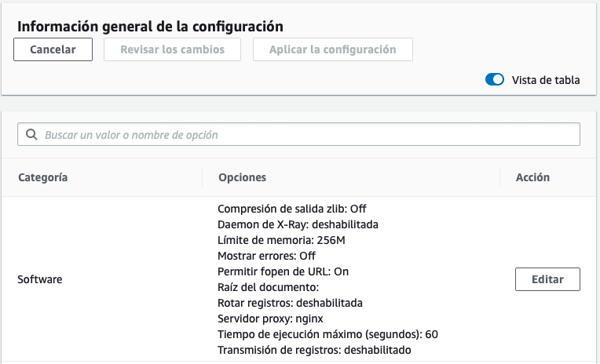This screenshot has height=364, width=600.
Task: Click the Categoría column header
Action: pos(43,177)
